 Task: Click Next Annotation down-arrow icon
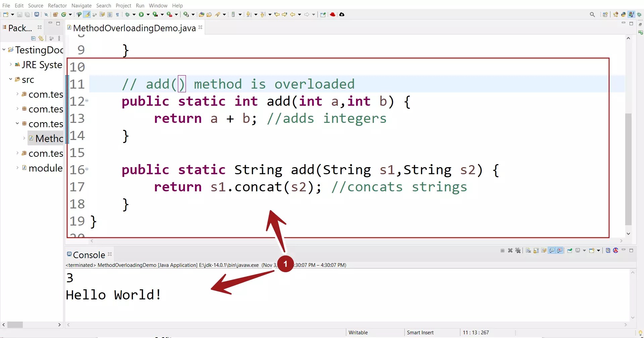[x=249, y=14]
